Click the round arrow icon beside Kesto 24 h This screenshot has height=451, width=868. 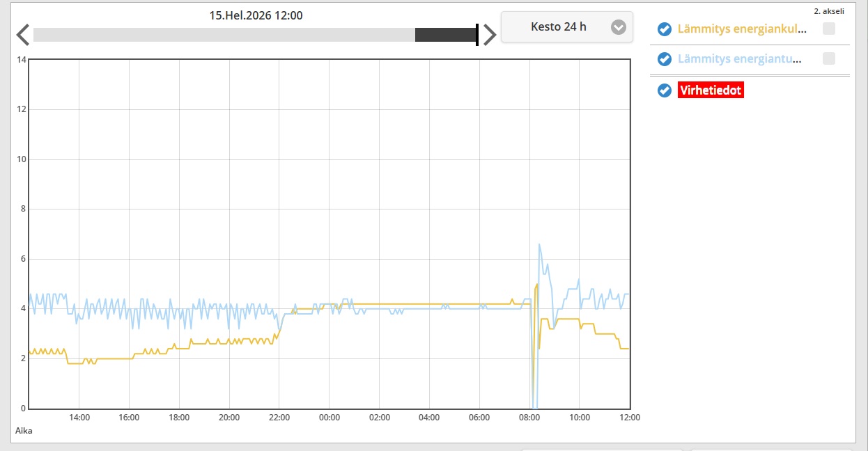click(x=618, y=27)
